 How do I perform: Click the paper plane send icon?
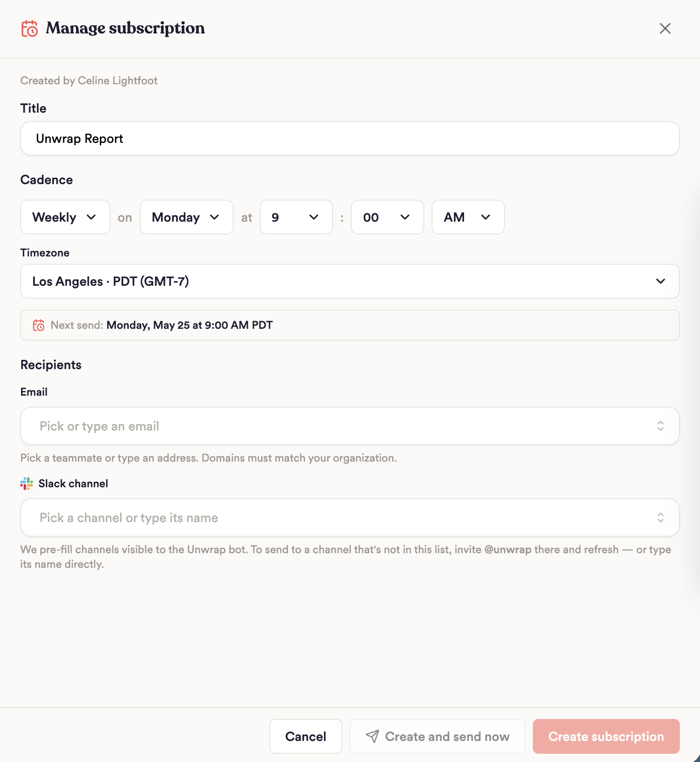click(372, 736)
